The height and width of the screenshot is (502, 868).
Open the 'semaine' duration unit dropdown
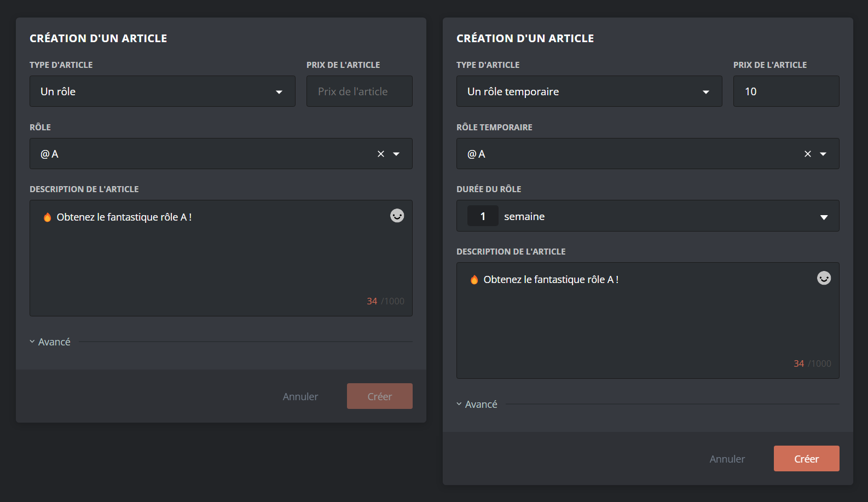click(824, 217)
